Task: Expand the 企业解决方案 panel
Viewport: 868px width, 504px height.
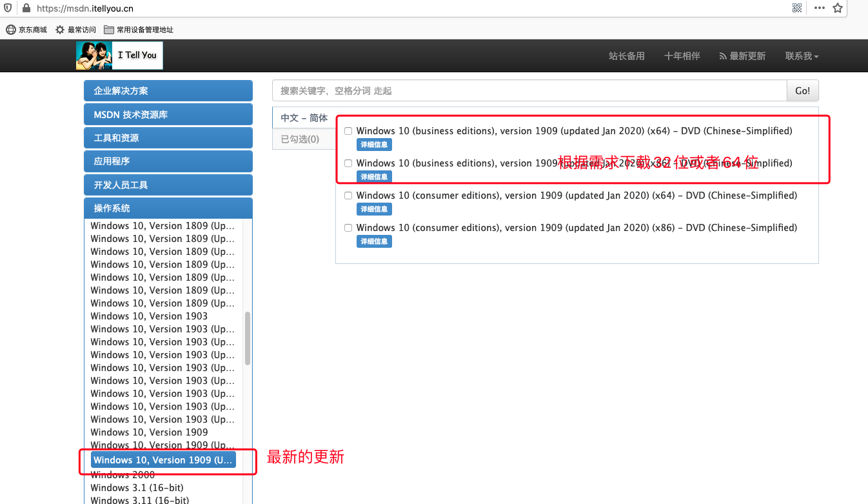Action: click(168, 91)
